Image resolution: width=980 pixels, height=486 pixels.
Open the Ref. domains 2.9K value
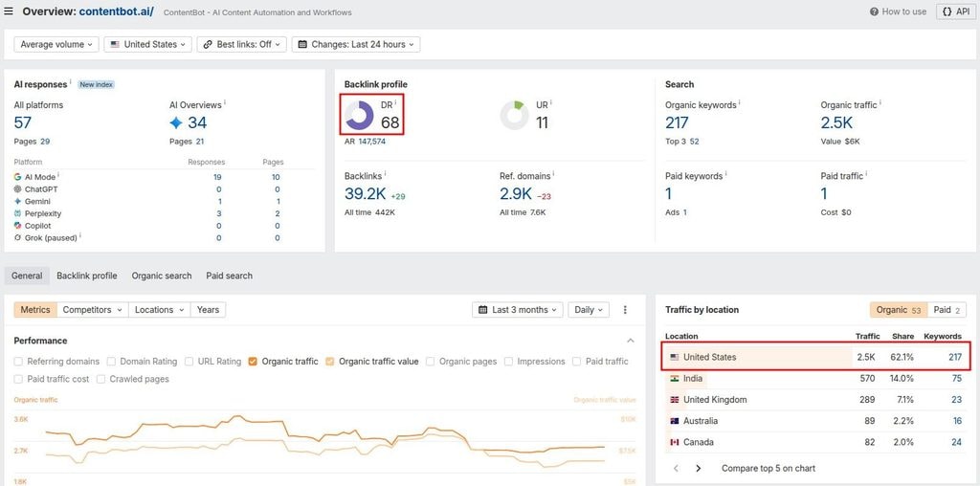point(516,193)
